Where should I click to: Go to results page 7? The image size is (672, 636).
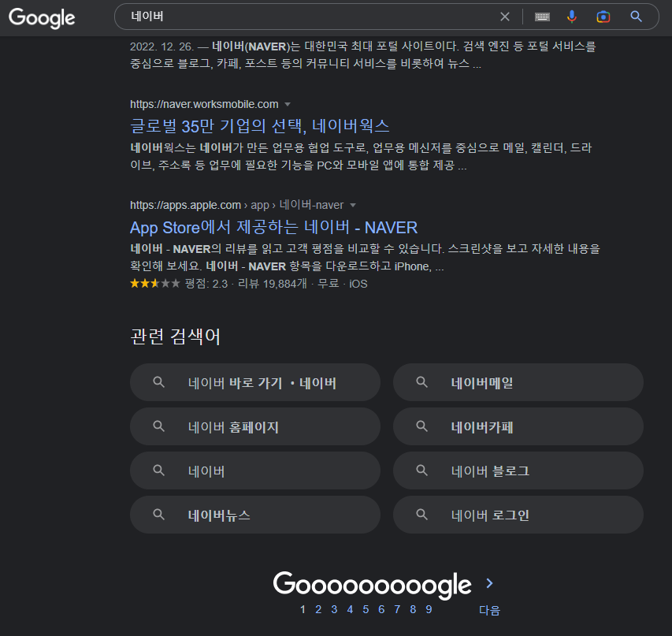(x=397, y=609)
